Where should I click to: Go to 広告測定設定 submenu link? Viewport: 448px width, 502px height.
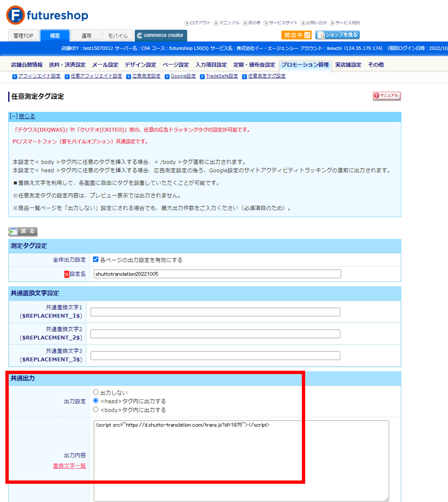[146, 76]
